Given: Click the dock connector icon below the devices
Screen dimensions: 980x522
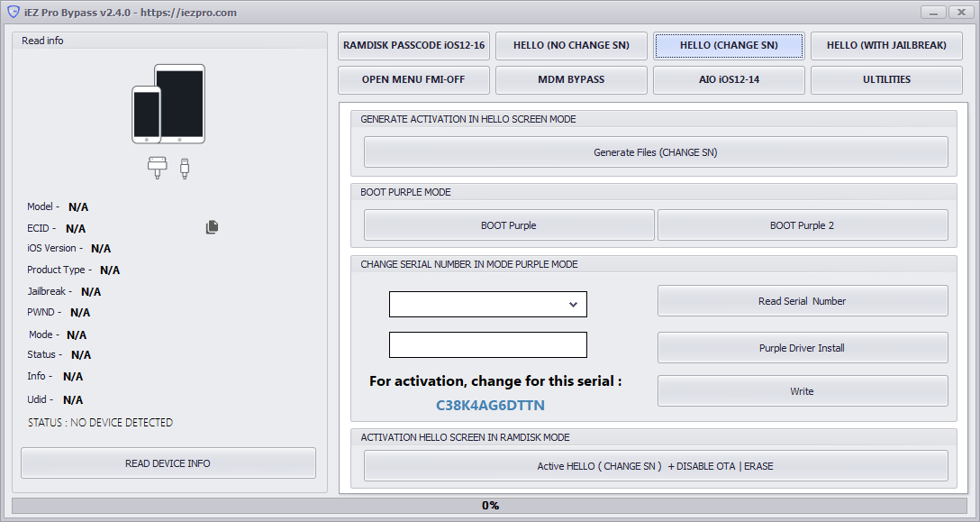Looking at the screenshot, I should [157, 167].
